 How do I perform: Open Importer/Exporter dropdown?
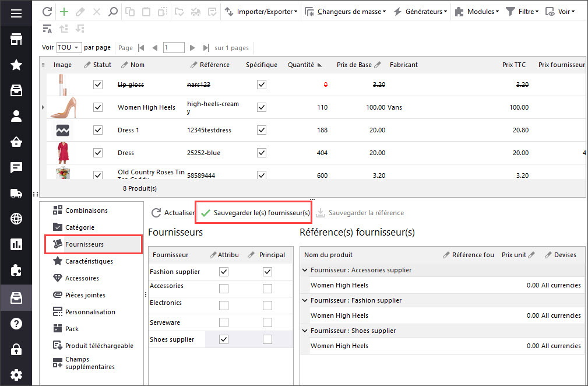point(261,12)
